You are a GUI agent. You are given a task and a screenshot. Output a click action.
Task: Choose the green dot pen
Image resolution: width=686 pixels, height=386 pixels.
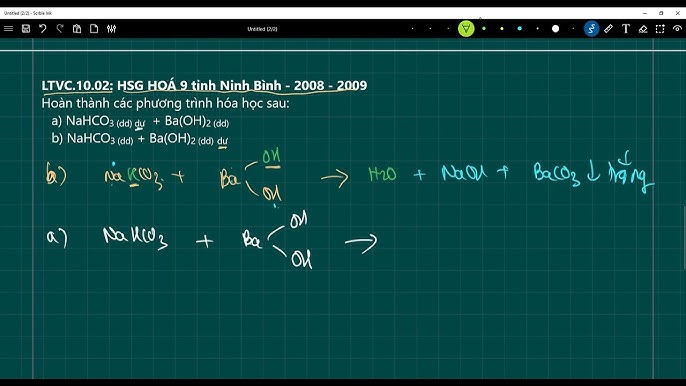[x=484, y=29]
